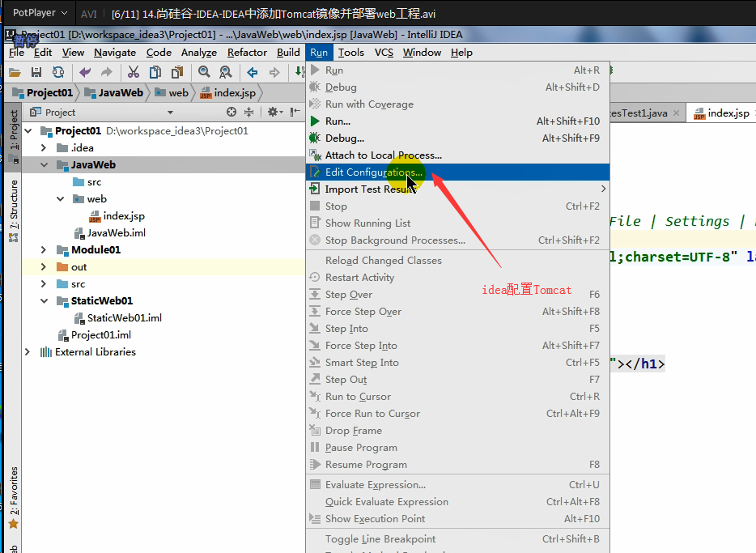
Task: Click the Scroll from Source target icon
Action: 231,112
